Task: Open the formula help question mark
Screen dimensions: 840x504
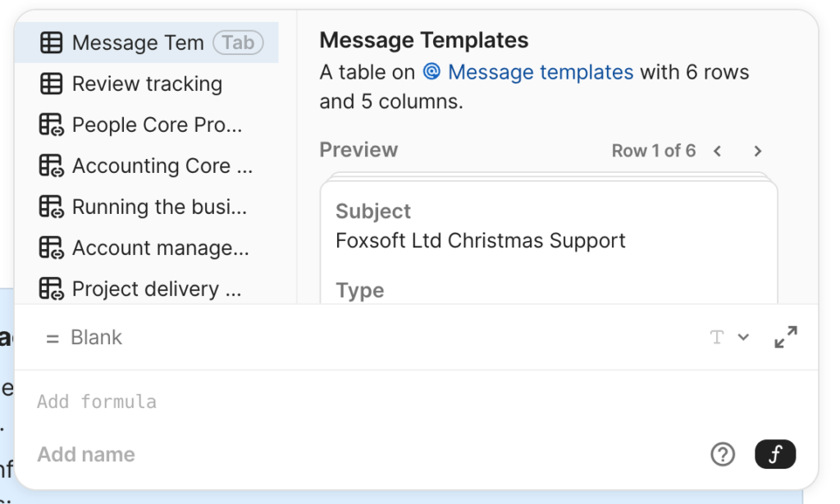Action: click(723, 454)
